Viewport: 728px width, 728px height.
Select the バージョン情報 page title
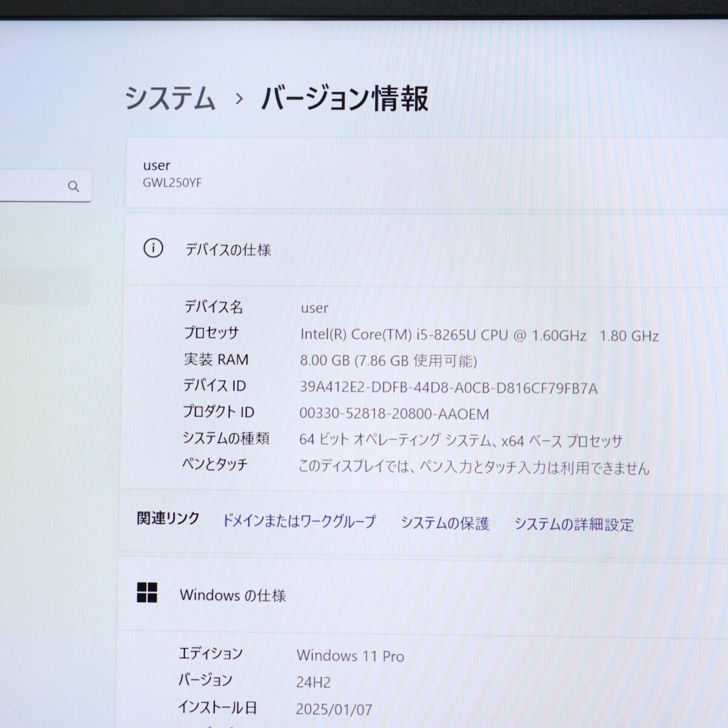(x=345, y=98)
